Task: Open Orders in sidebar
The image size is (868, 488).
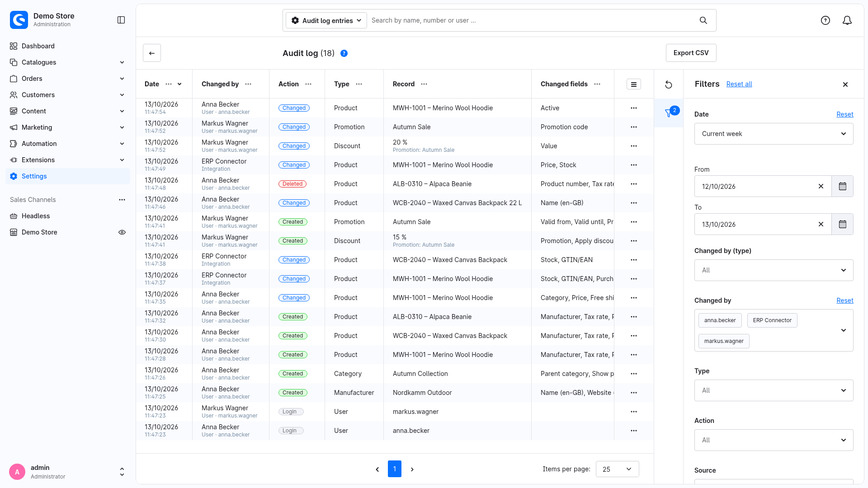Action: click(68, 79)
